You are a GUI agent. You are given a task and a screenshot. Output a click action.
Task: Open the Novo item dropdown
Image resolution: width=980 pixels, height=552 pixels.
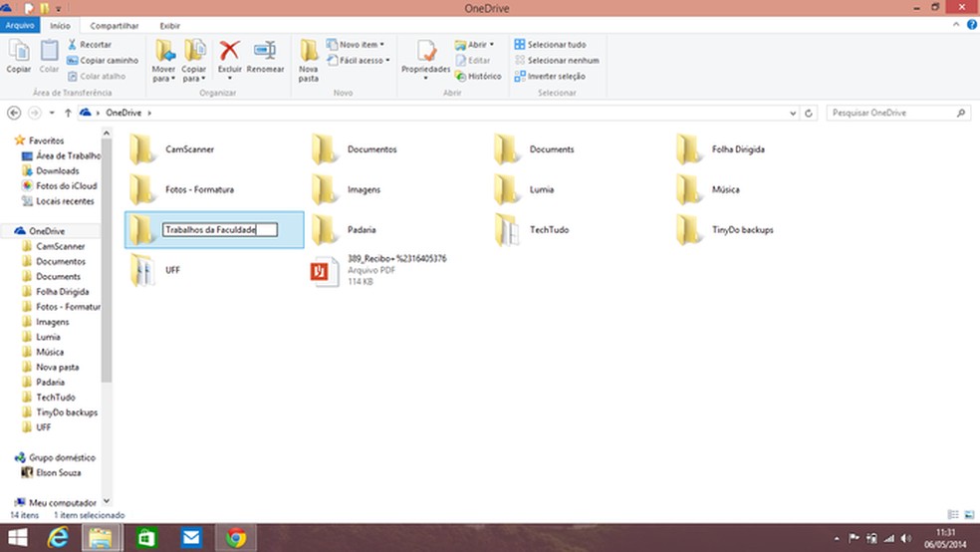(x=355, y=45)
